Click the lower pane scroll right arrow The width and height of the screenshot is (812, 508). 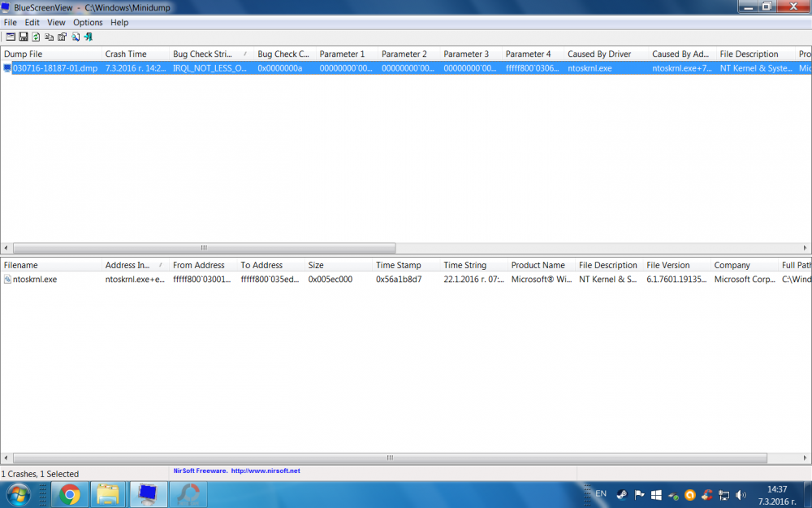point(806,458)
